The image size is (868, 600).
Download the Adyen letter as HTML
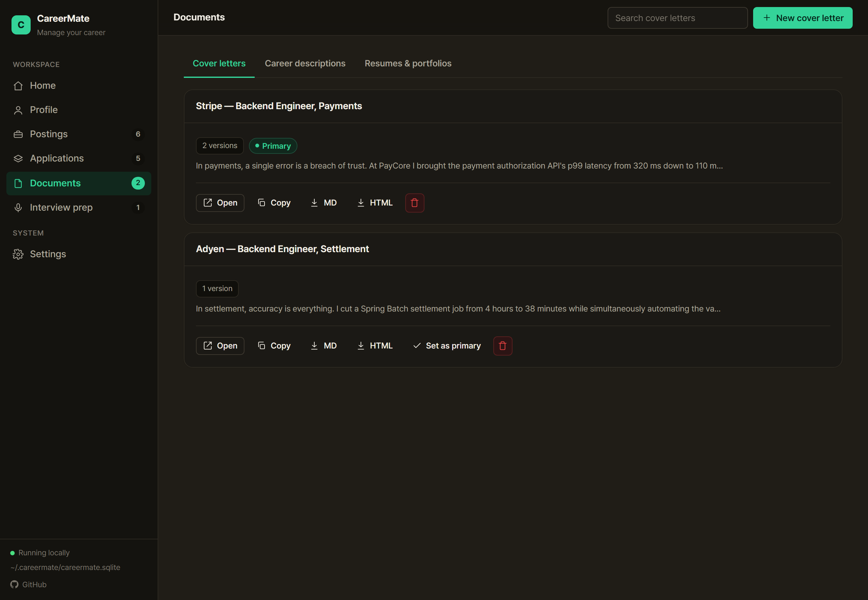point(375,346)
